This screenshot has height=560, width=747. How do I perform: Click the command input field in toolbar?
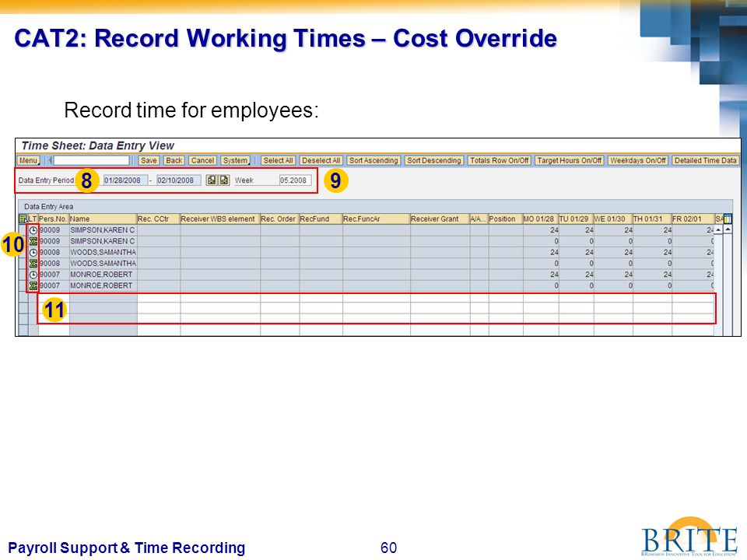91,161
